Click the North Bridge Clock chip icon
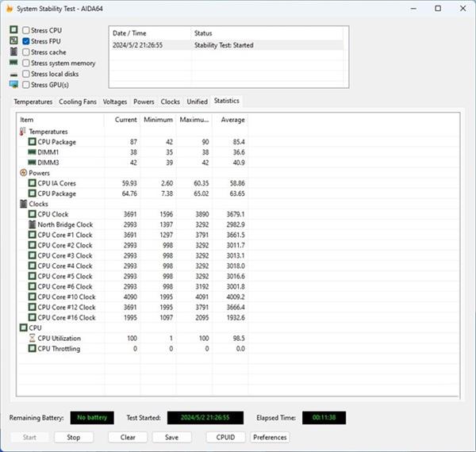 point(32,224)
